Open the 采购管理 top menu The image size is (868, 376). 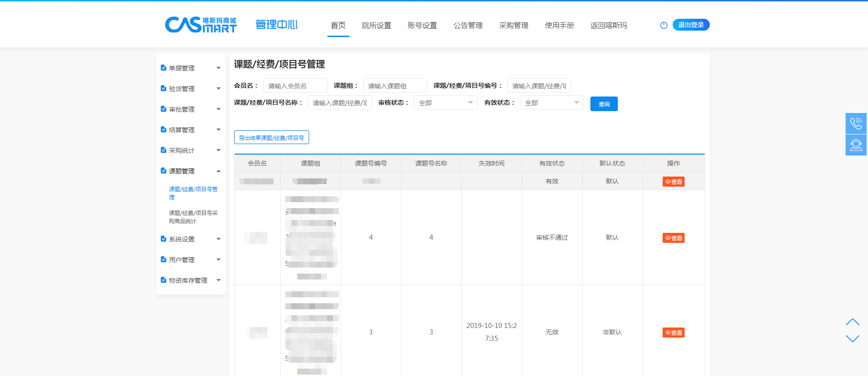pos(514,26)
